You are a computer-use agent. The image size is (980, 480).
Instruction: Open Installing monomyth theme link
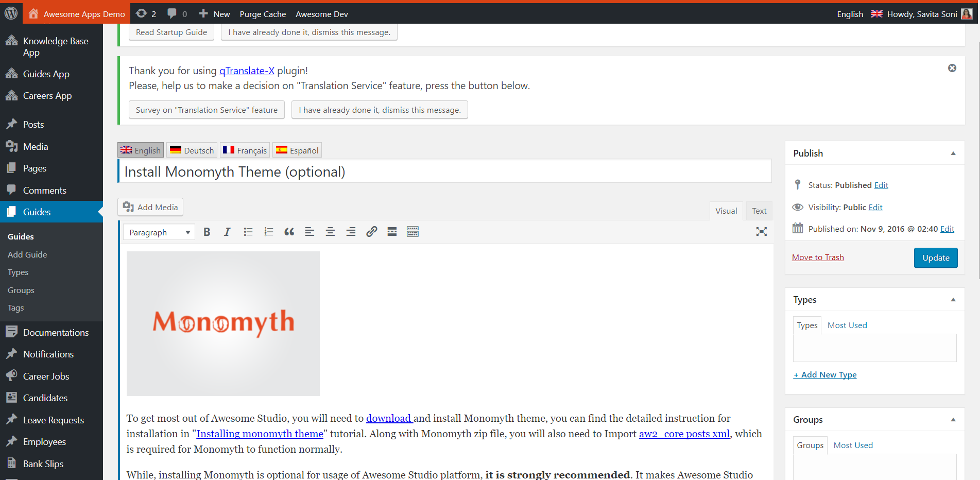tap(260, 434)
